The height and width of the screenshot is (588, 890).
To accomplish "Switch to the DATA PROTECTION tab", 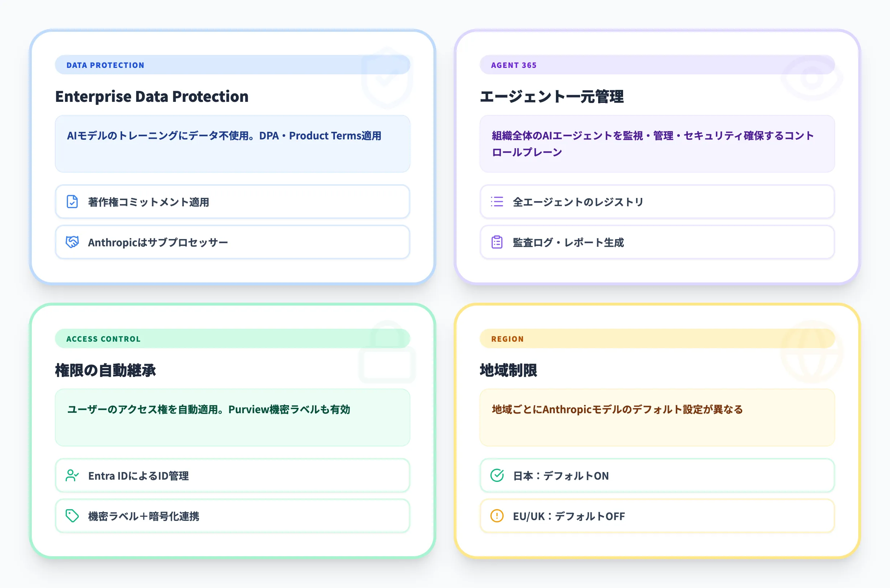I will tap(105, 65).
